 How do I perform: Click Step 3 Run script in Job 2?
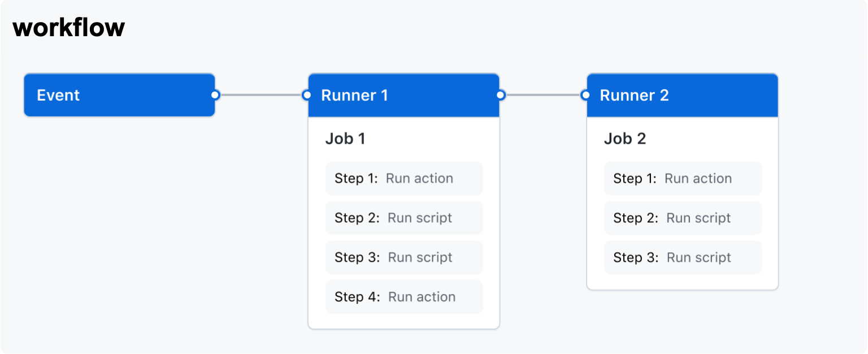[x=683, y=257]
